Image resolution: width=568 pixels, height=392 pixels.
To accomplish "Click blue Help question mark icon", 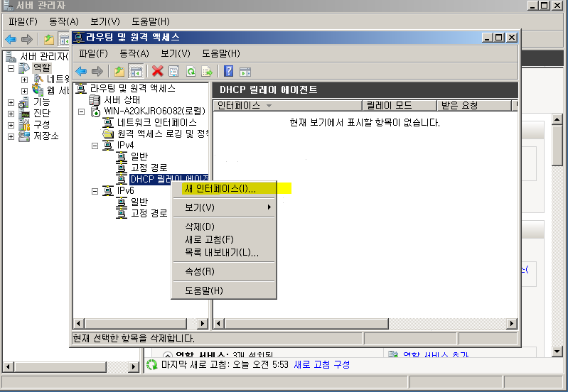I will pos(229,71).
